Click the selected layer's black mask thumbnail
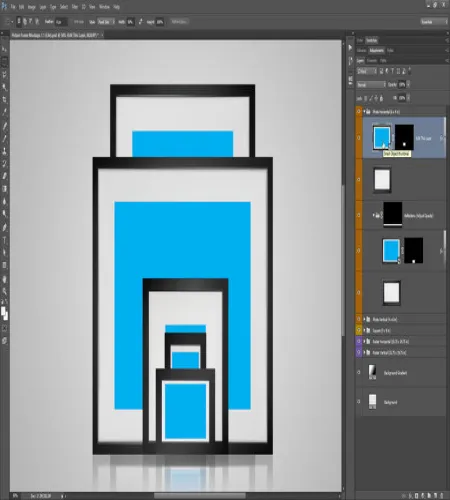Image resolution: width=450 pixels, height=500 pixels. [x=404, y=137]
